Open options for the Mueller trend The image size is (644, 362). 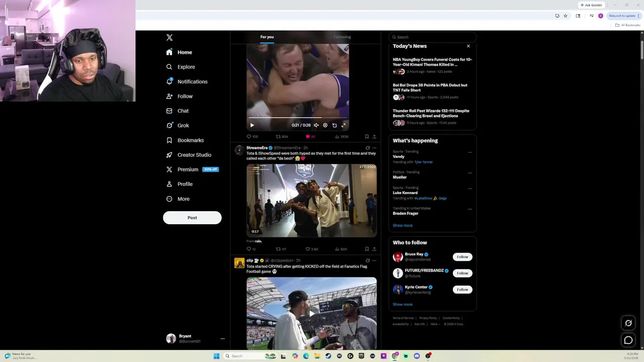pos(470,172)
